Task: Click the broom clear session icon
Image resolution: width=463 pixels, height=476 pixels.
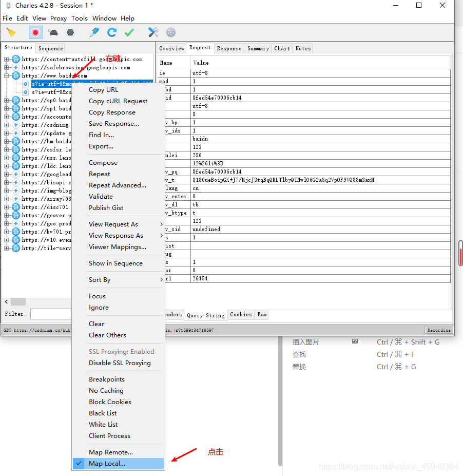Action: click(x=11, y=32)
